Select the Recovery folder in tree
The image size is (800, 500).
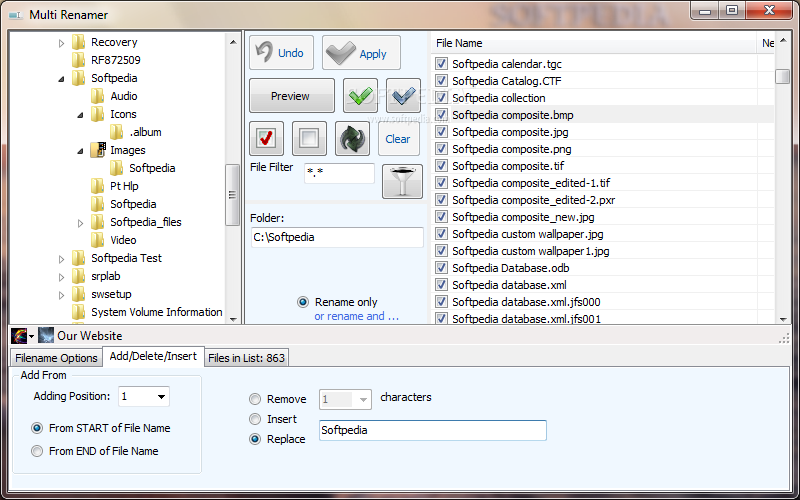pyautogui.click(x=114, y=42)
